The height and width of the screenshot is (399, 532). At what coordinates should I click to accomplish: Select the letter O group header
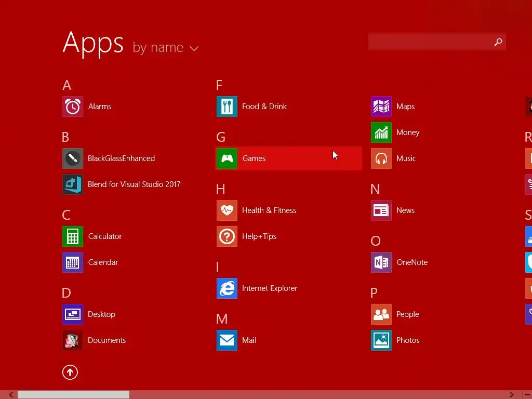(x=376, y=241)
